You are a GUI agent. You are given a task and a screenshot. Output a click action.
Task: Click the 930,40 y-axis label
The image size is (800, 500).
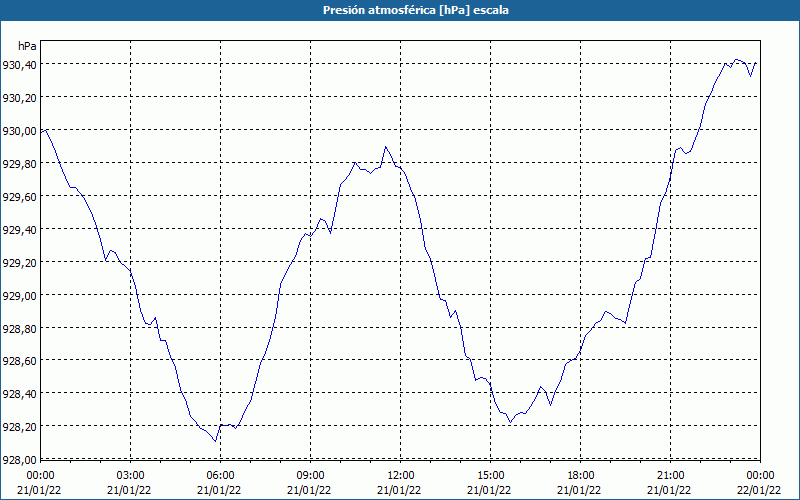pyautogui.click(x=19, y=64)
